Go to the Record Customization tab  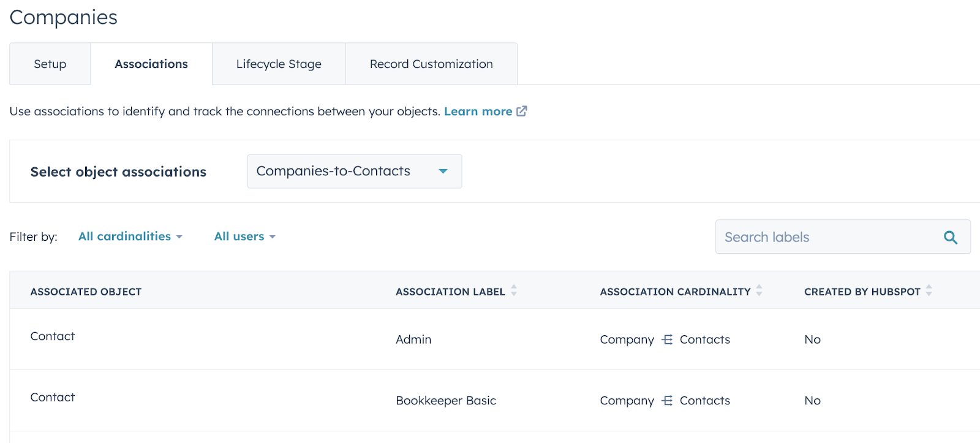pos(431,64)
